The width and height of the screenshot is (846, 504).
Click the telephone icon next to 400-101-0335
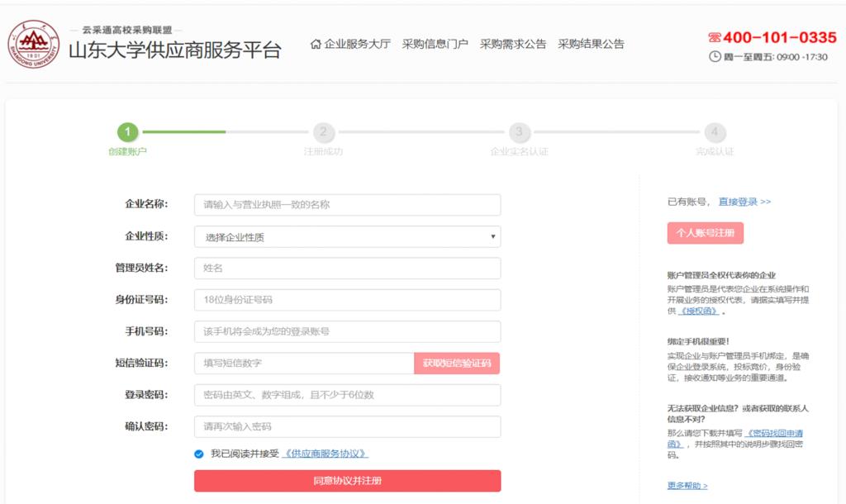tap(715, 37)
